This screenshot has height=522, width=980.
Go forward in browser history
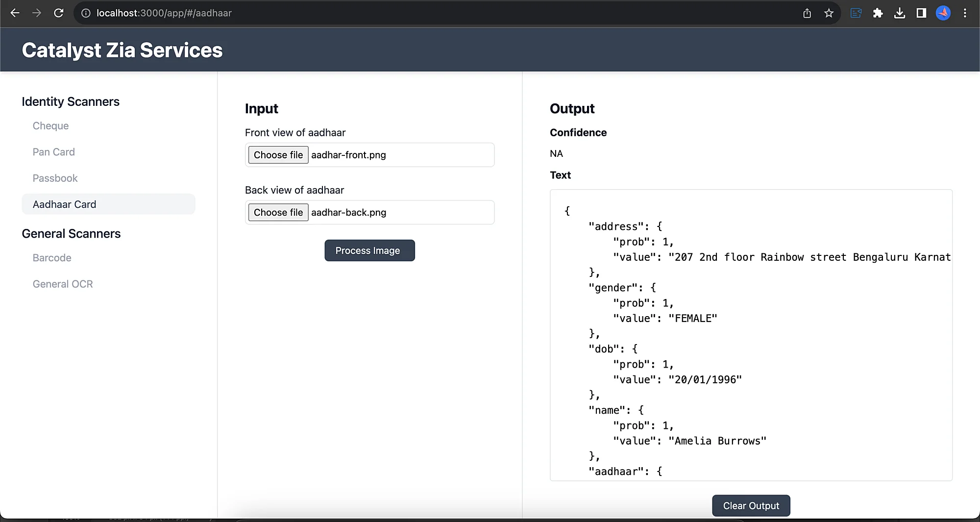coord(37,13)
